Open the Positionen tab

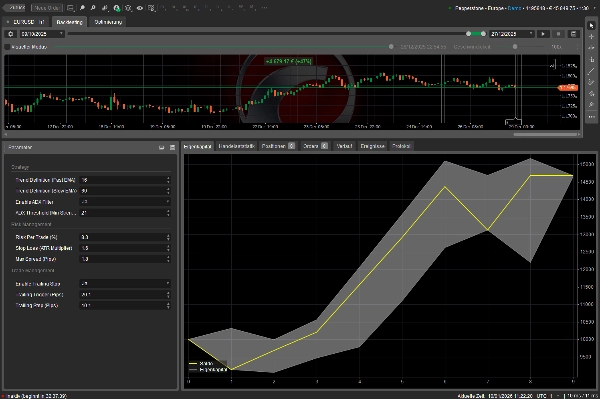coord(278,146)
